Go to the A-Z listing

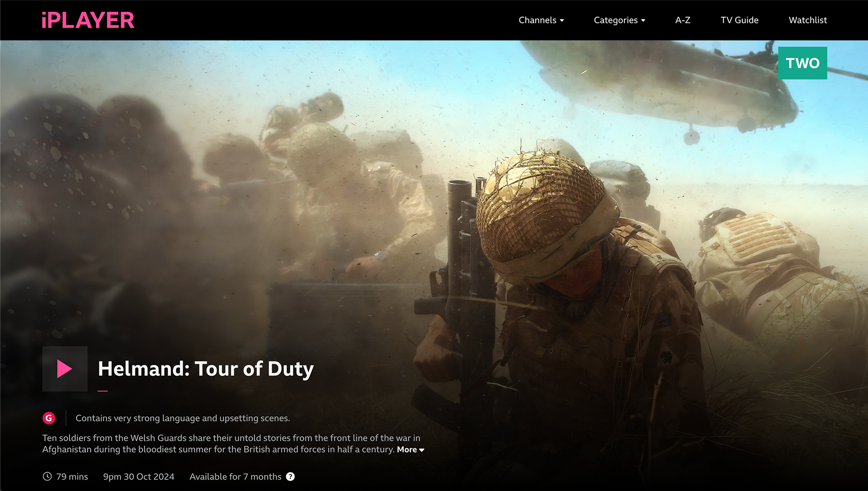pos(682,20)
